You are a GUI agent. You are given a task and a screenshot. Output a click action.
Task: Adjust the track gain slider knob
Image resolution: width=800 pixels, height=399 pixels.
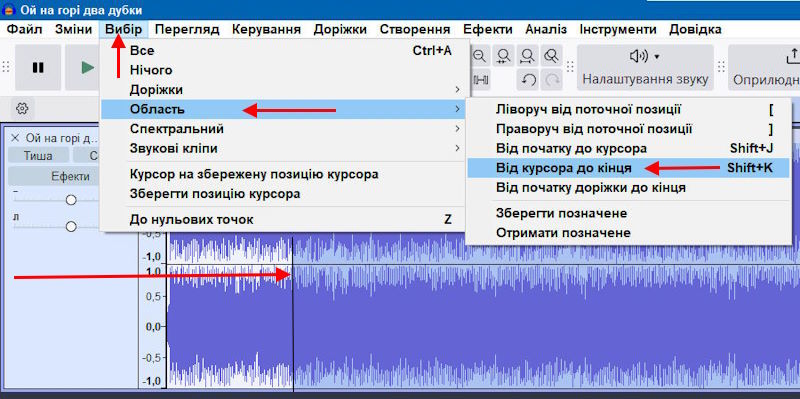click(x=71, y=200)
